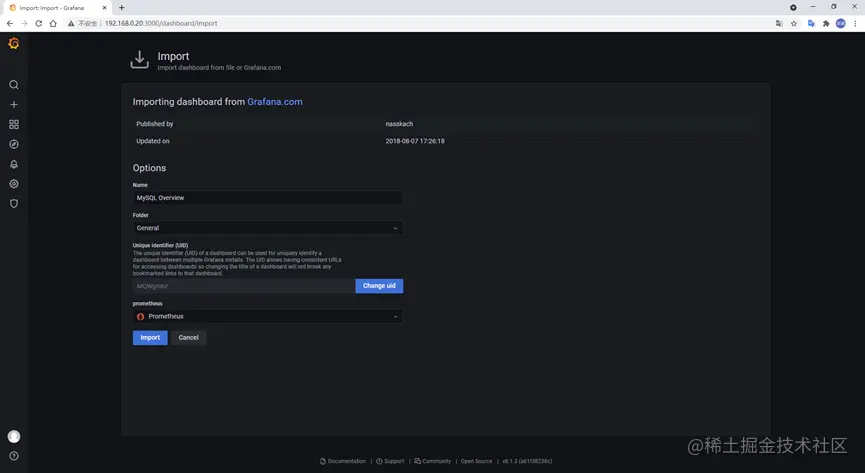Image resolution: width=865 pixels, height=473 pixels.
Task: Click the Name field with MySQL Overview
Action: 267,198
